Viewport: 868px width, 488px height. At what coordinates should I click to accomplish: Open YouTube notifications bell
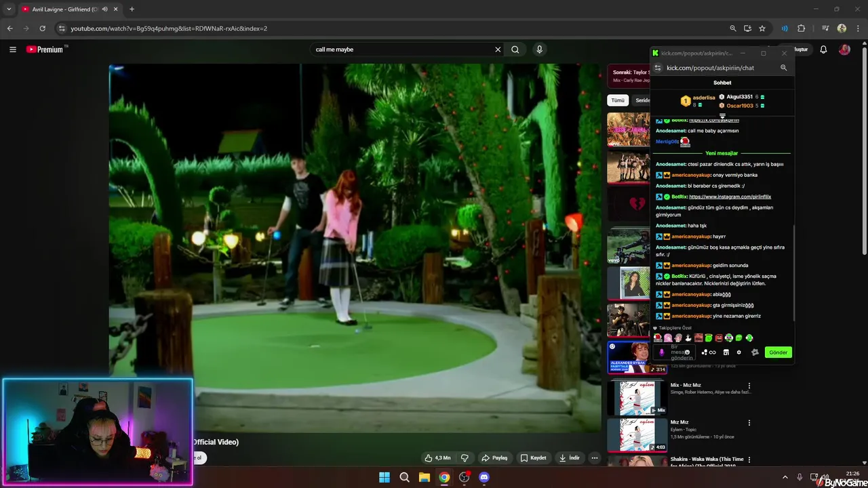[823, 49]
